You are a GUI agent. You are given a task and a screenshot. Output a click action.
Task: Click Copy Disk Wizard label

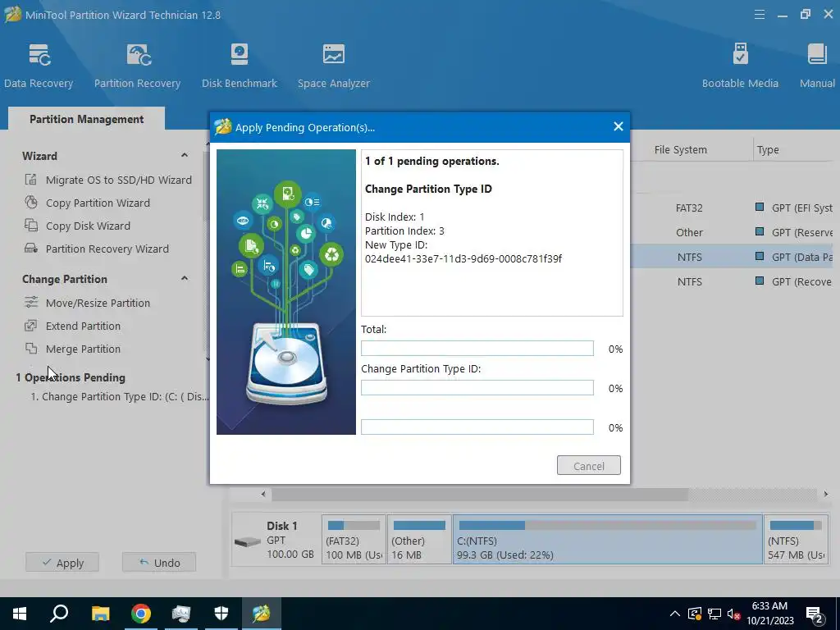click(88, 226)
